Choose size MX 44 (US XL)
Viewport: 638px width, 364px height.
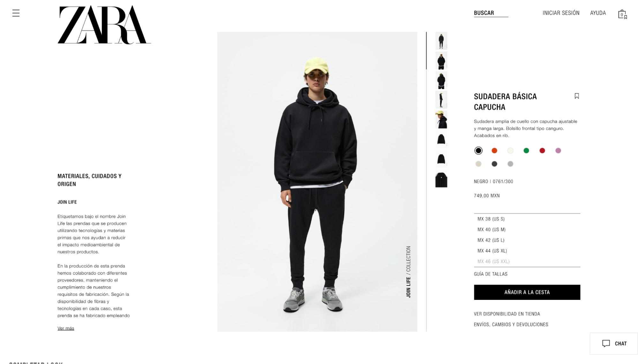(x=527, y=251)
